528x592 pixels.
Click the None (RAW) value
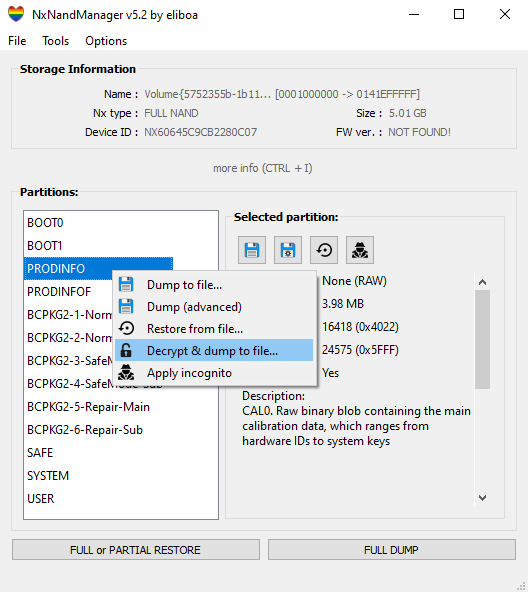tap(354, 281)
